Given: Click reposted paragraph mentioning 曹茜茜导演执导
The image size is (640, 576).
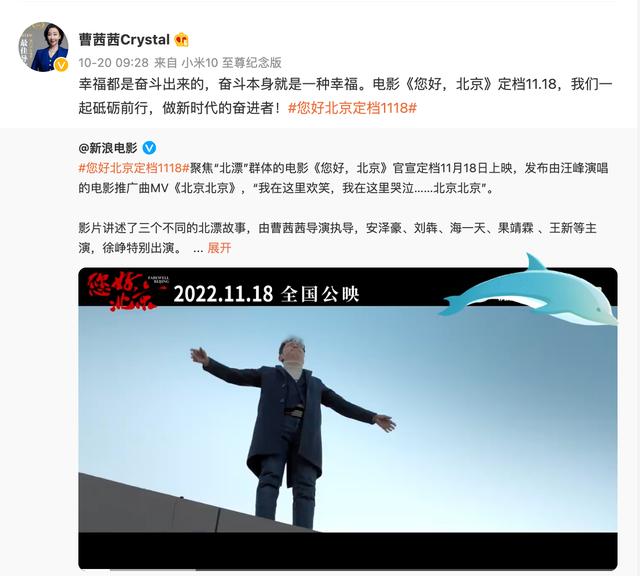Looking at the screenshot, I should [338, 238].
